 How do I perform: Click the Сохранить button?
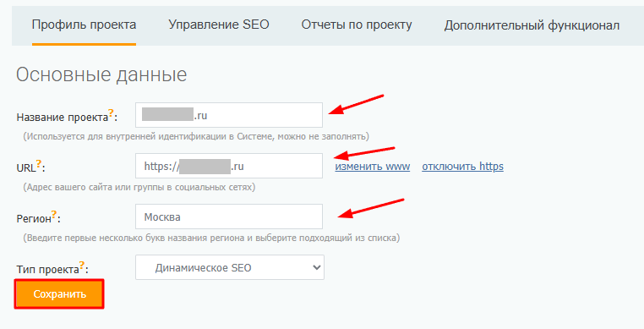pyautogui.click(x=59, y=294)
